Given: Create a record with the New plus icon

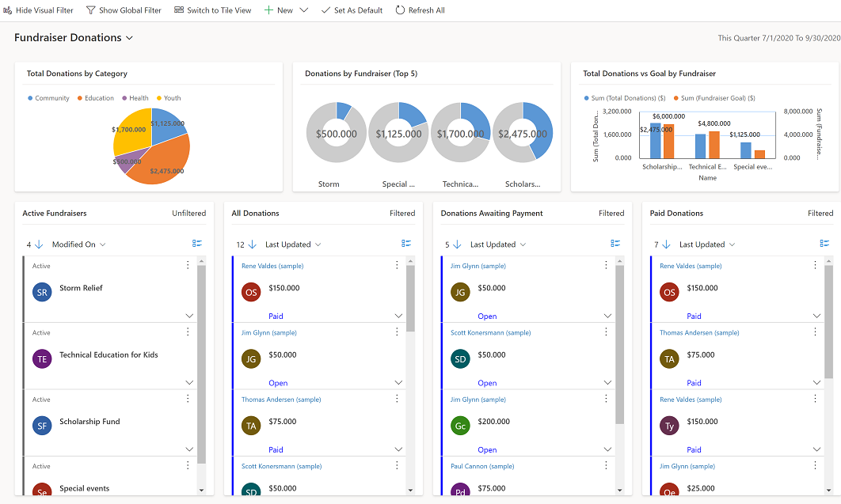Looking at the screenshot, I should click(x=269, y=10).
